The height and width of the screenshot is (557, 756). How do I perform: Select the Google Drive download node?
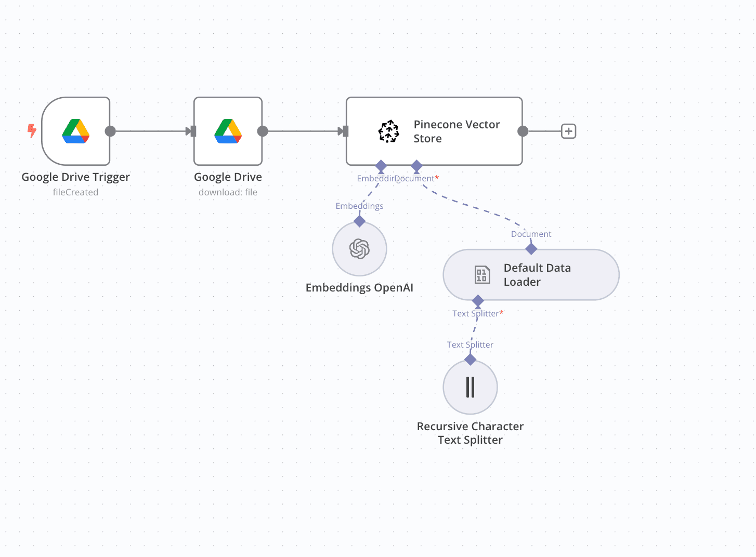point(228,131)
